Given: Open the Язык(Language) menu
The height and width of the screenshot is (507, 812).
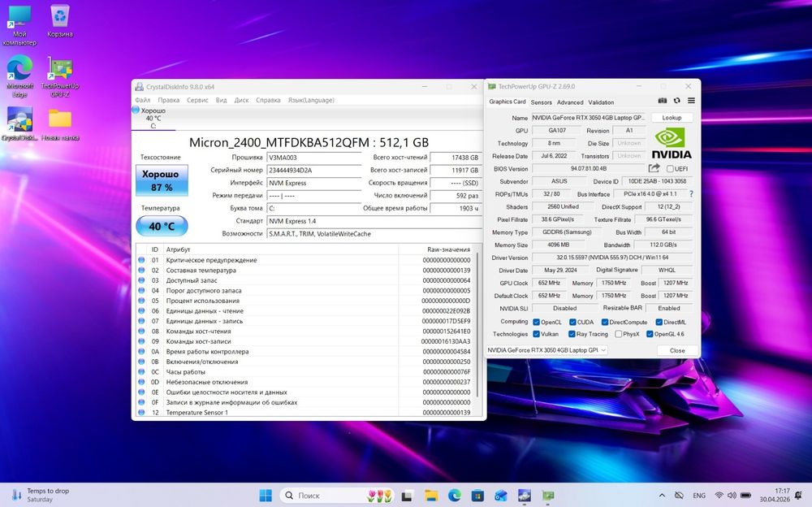Looking at the screenshot, I should click(311, 100).
